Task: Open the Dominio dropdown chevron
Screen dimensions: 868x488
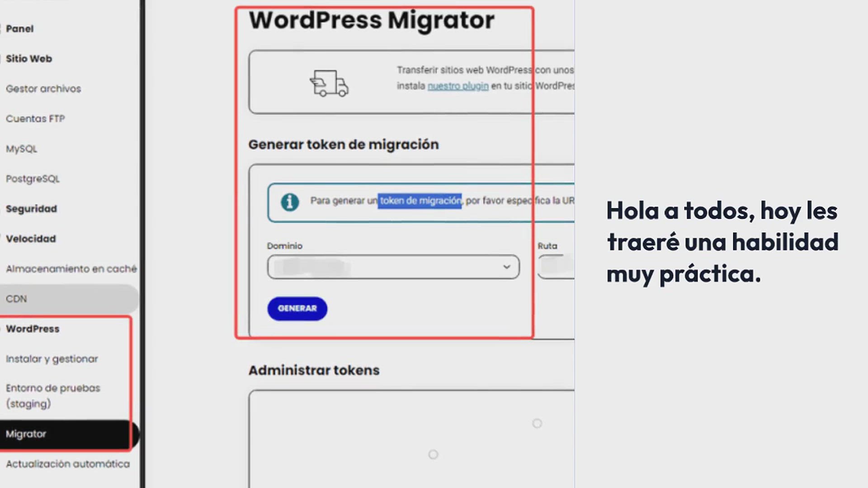Action: (506, 267)
